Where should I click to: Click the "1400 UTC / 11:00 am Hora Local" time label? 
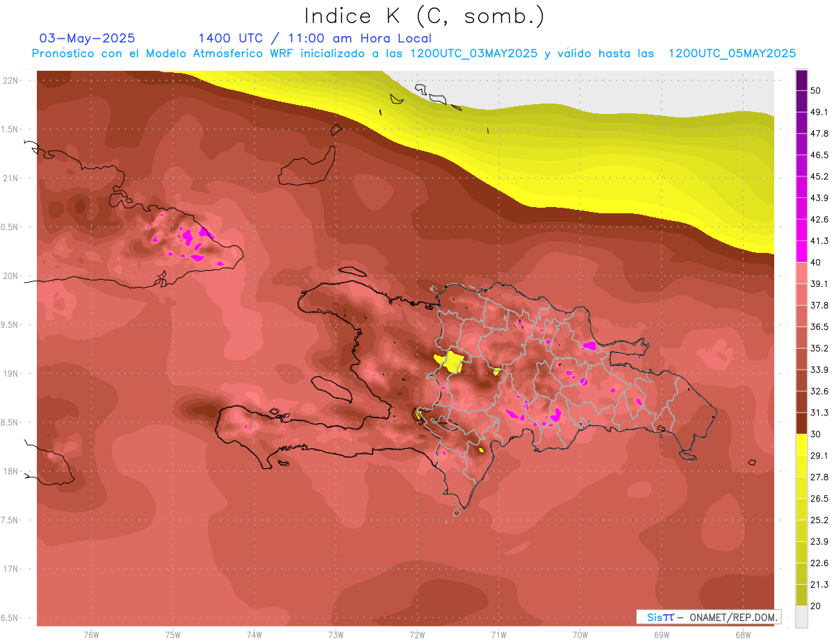tap(315, 38)
